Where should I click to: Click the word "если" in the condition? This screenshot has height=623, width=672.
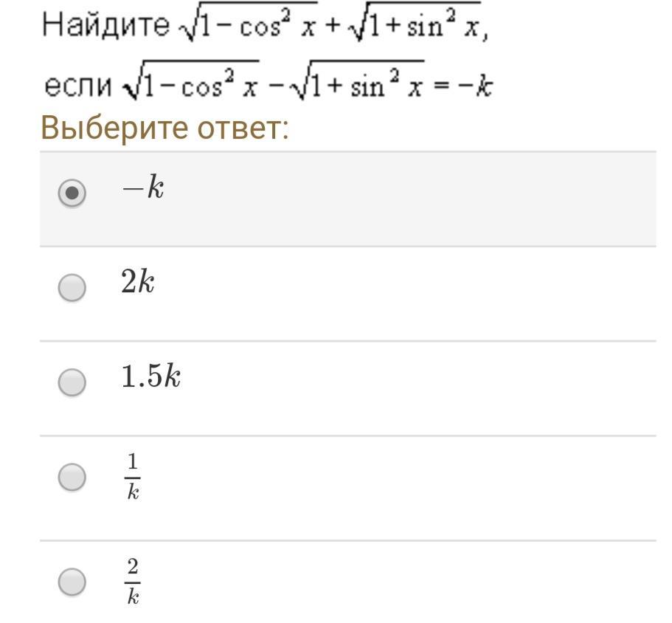(77, 86)
